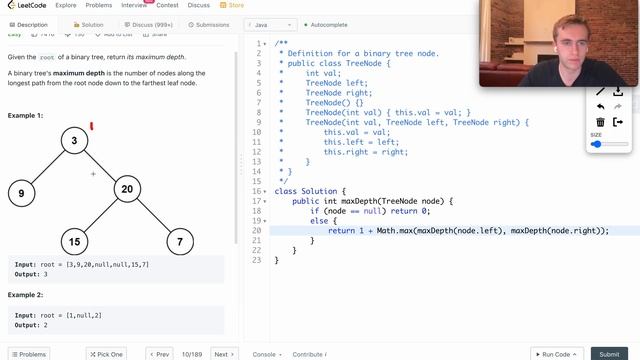Image resolution: width=640 pixels, height=360 pixels.
Task: Switch to the Discuss (999+) tab
Action: pos(149,25)
